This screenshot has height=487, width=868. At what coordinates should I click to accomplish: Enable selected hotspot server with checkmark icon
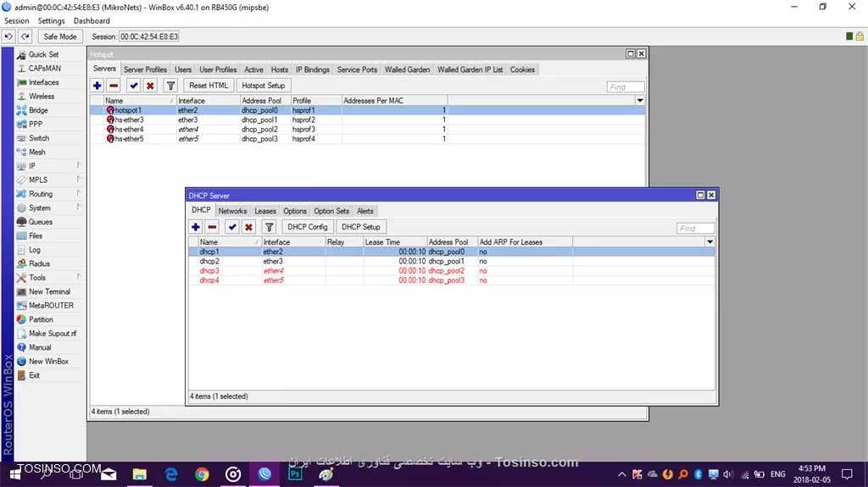click(133, 86)
